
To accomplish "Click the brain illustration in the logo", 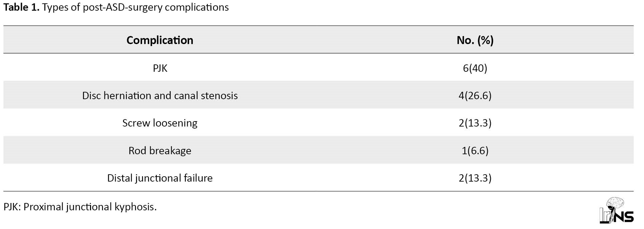I will (615, 203).
